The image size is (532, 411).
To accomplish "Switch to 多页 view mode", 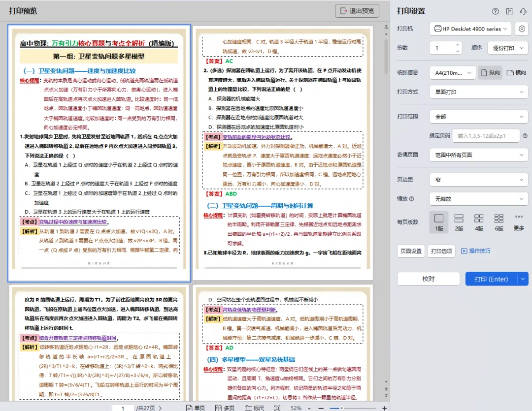I will click(x=225, y=408).
